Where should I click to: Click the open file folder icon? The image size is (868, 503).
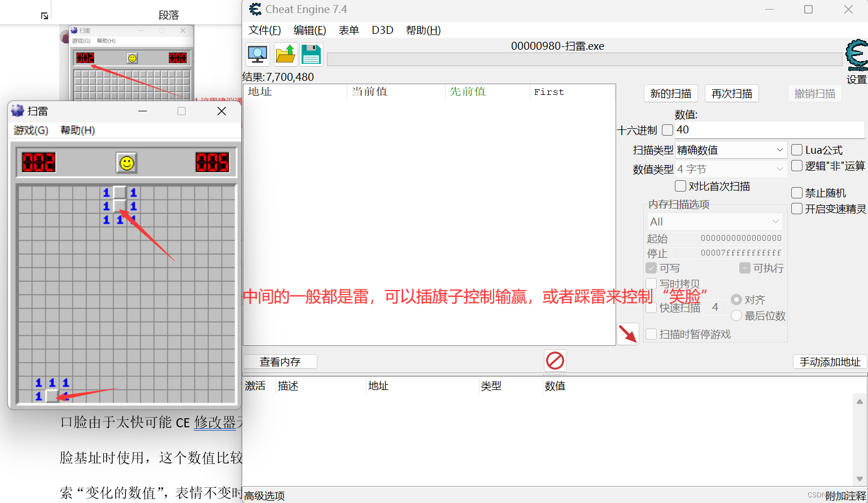point(285,55)
